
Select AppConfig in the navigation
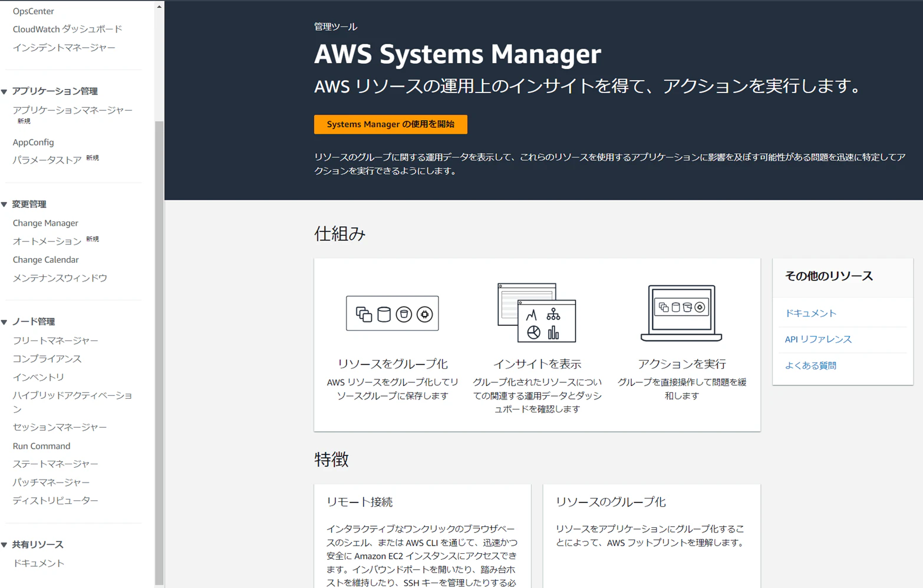click(33, 142)
